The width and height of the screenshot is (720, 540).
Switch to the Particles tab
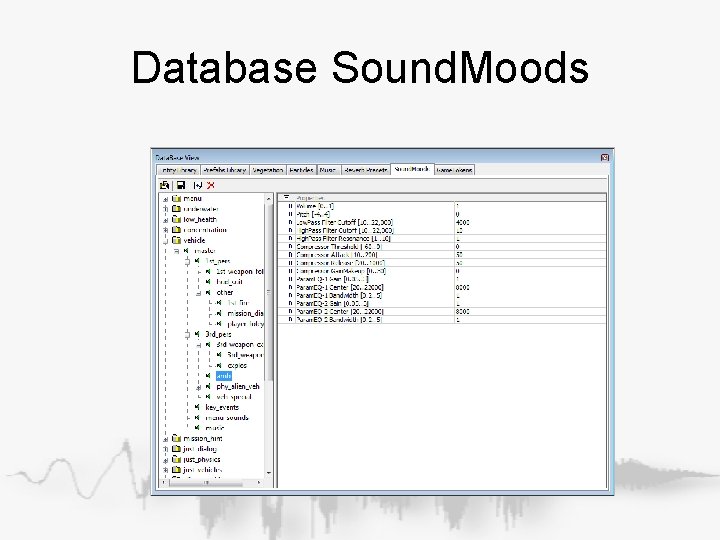[x=302, y=170]
